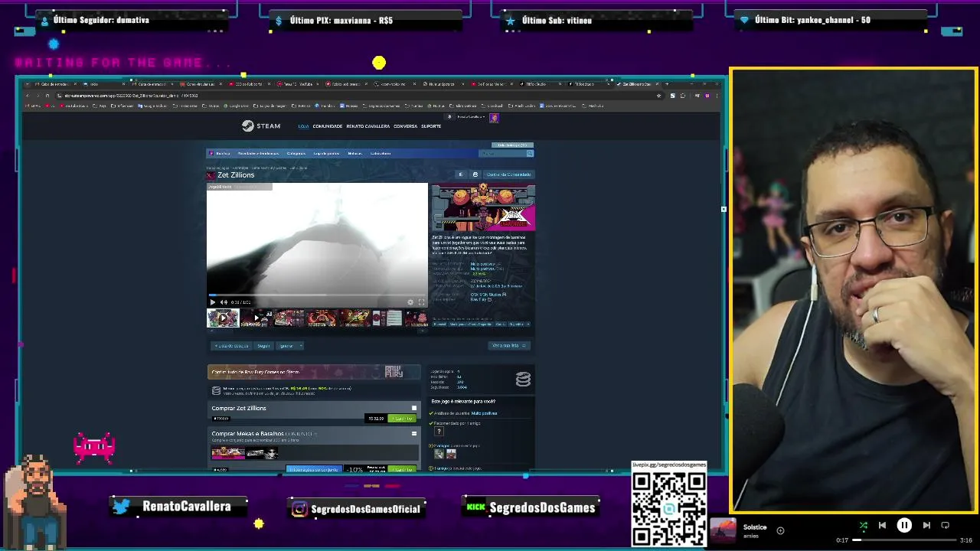This screenshot has height=551, width=980.
Task: Open the trailer settings gear
Action: (410, 302)
